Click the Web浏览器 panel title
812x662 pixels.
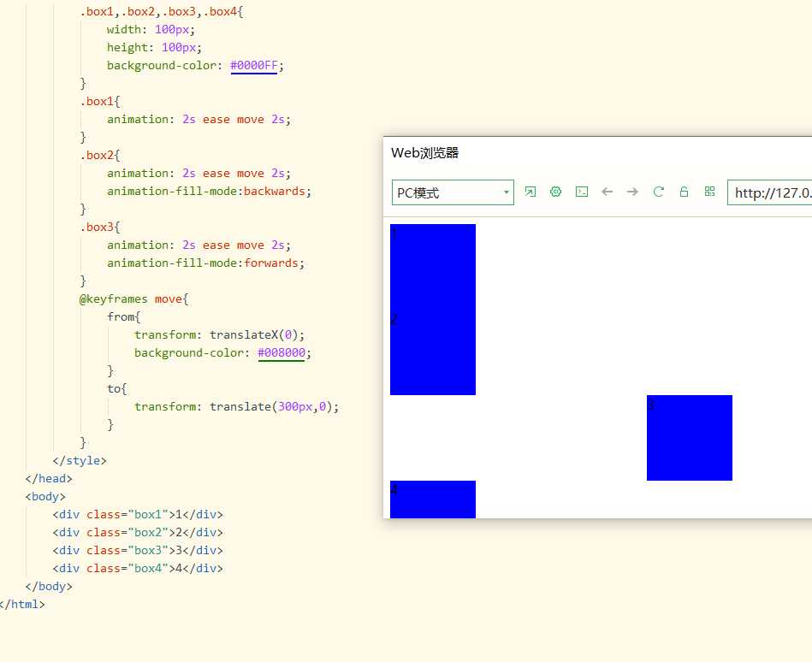(x=424, y=153)
